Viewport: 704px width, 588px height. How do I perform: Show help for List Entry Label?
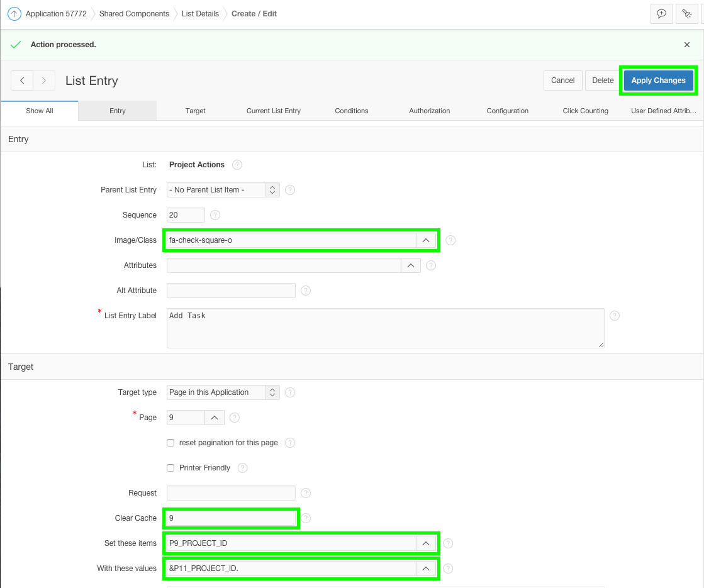(x=615, y=316)
